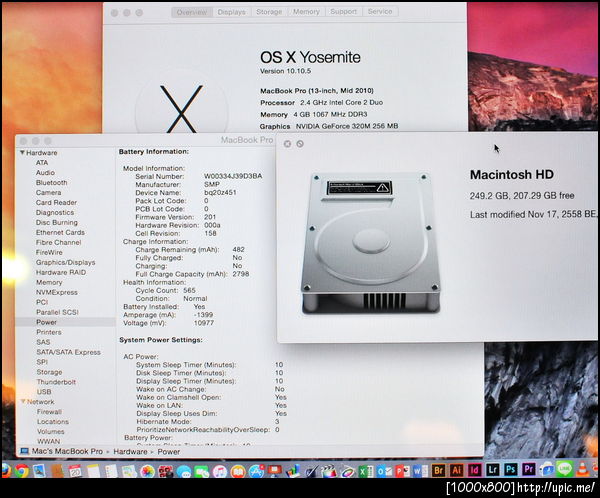Go to the Service tab
Image resolution: width=600 pixels, height=498 pixels.
380,12
